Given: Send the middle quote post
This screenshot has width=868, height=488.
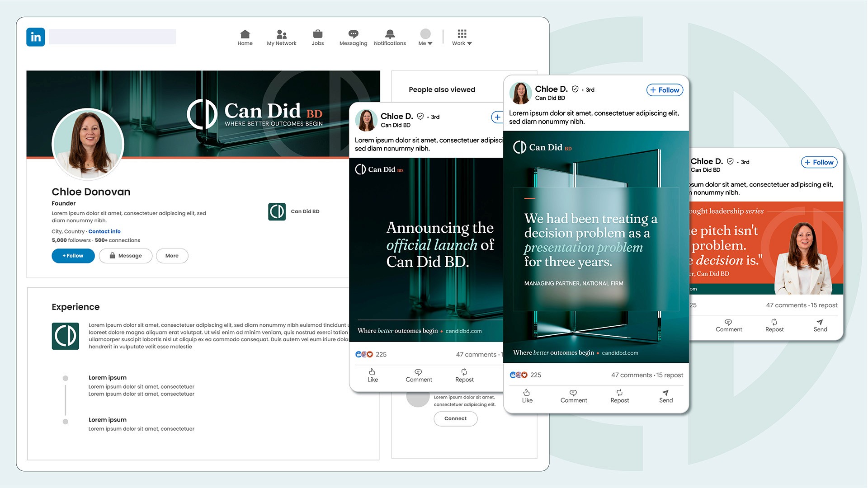Looking at the screenshot, I should pyautogui.click(x=666, y=396).
